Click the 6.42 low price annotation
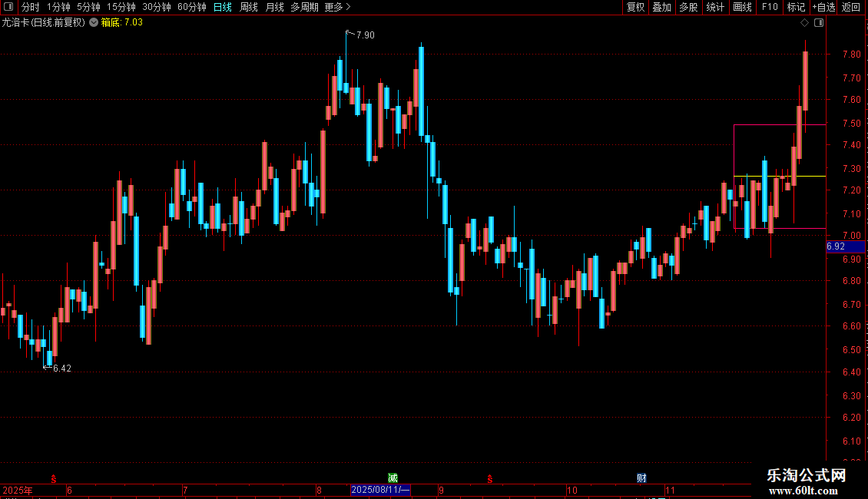Screen dimensions: 868x499 62,368
